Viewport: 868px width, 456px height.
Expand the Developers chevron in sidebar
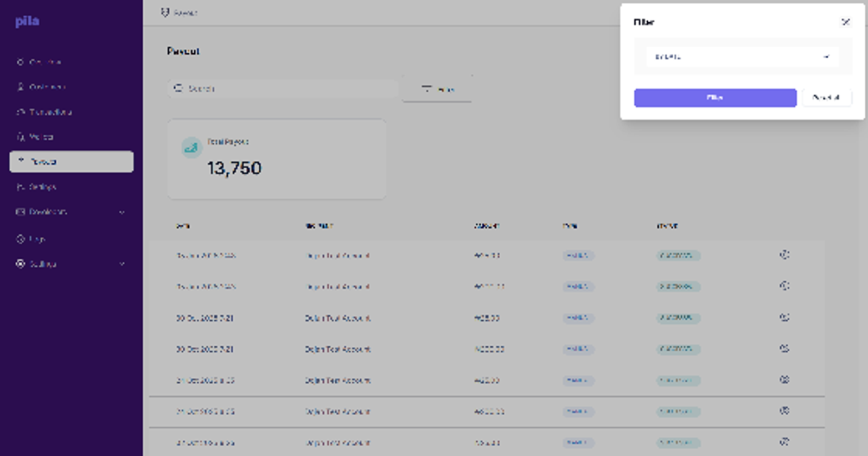click(122, 212)
